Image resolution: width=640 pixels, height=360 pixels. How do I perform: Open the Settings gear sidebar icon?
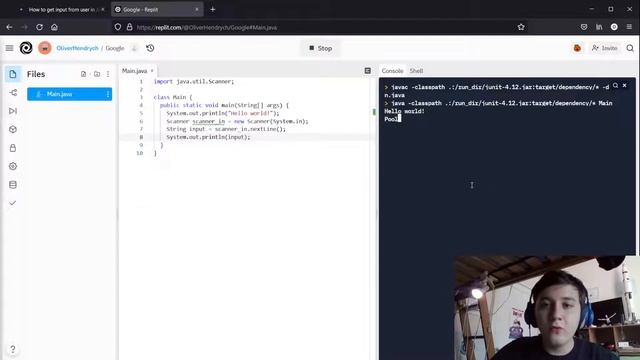(x=13, y=166)
